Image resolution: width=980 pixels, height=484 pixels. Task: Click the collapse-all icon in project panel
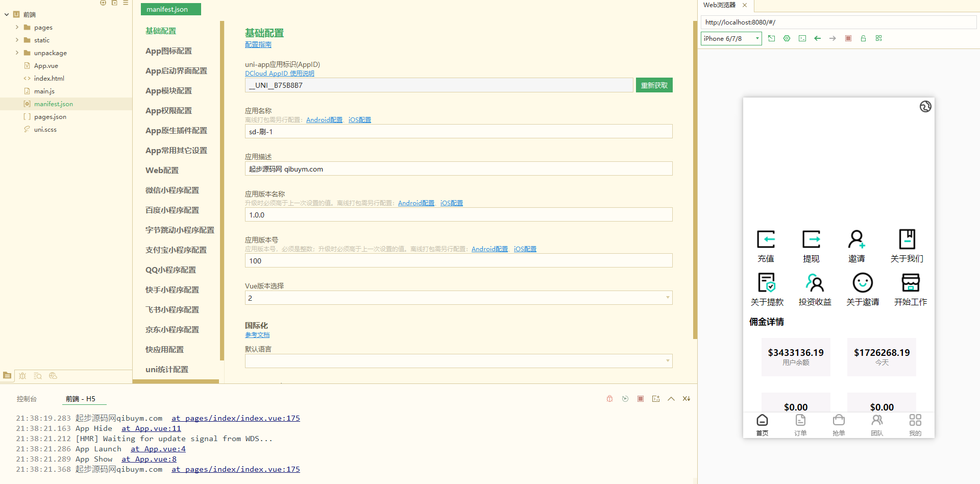tap(114, 3)
